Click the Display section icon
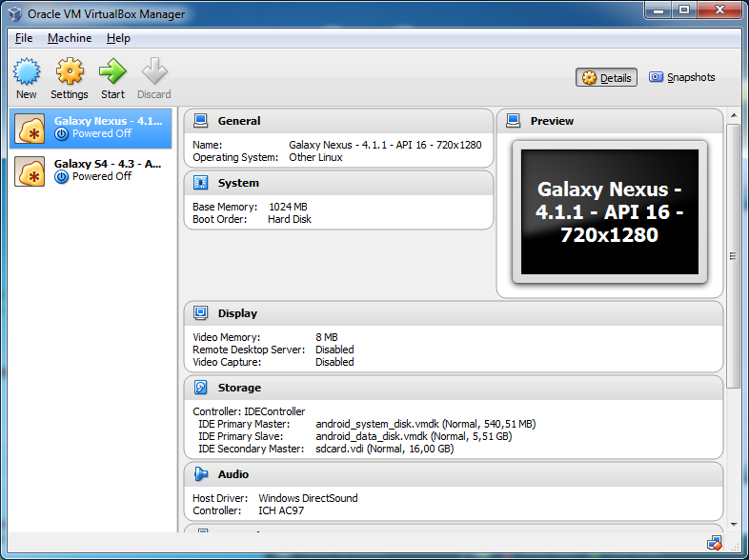This screenshot has height=560, width=749. [x=201, y=313]
